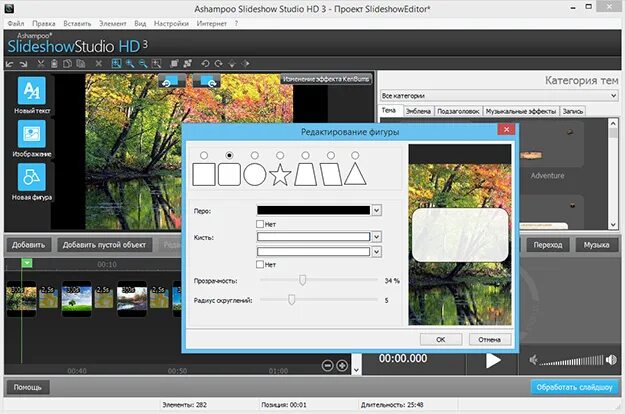Click the Музыка button
The width and height of the screenshot is (625, 414).
(596, 245)
